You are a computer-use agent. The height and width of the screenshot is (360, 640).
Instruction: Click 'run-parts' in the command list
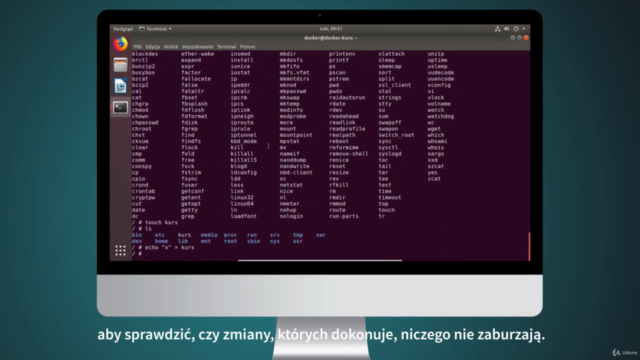point(344,216)
